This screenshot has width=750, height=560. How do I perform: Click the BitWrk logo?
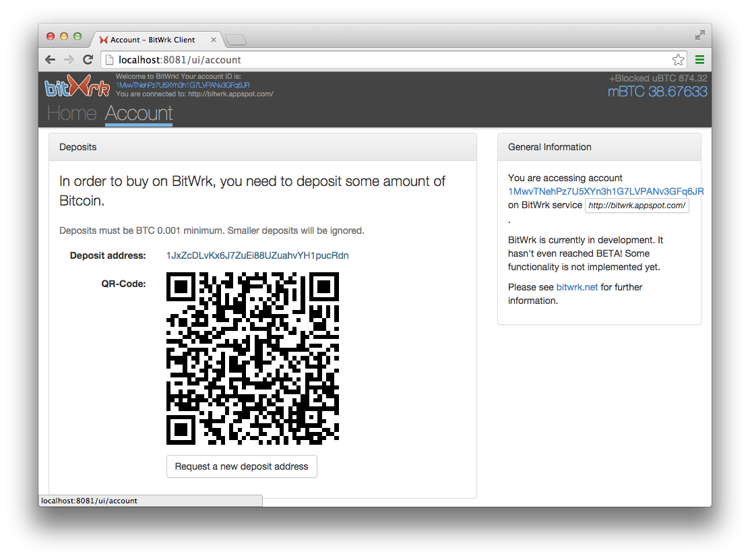click(x=77, y=86)
